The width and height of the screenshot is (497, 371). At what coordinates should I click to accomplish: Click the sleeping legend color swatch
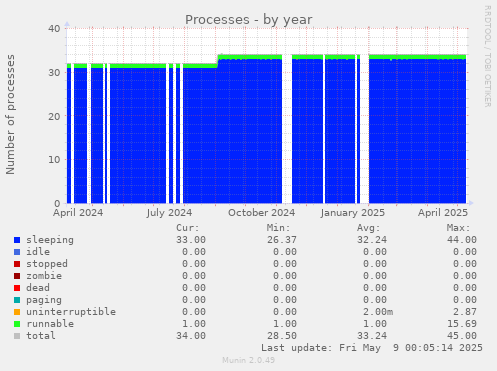(x=17, y=240)
